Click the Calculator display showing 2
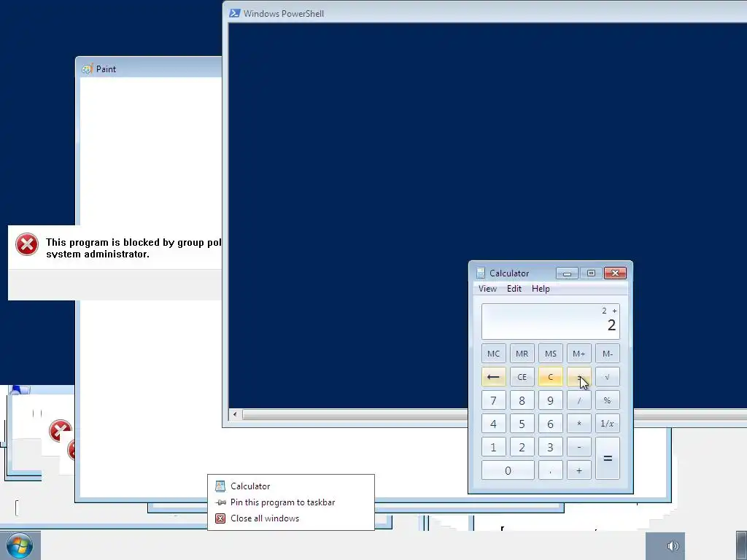The width and height of the screenshot is (747, 560). click(551, 322)
